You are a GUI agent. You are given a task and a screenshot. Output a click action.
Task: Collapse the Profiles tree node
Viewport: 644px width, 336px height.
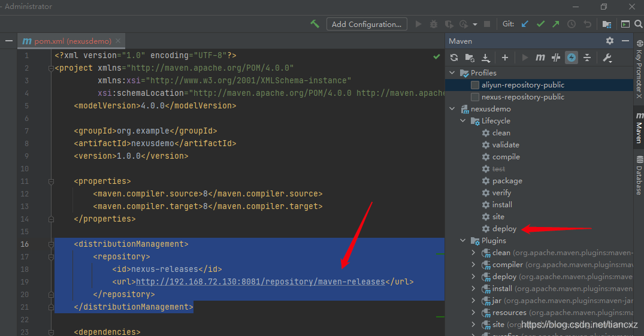(x=452, y=73)
